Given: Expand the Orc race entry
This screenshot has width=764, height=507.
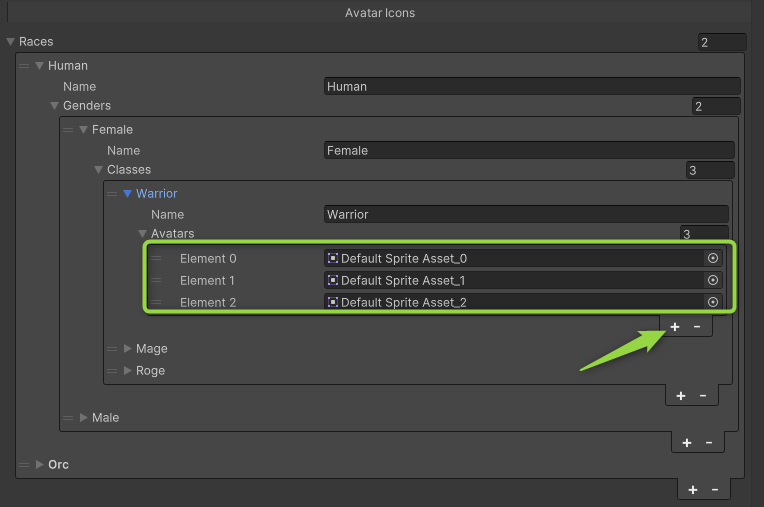Looking at the screenshot, I should pyautogui.click(x=40, y=464).
